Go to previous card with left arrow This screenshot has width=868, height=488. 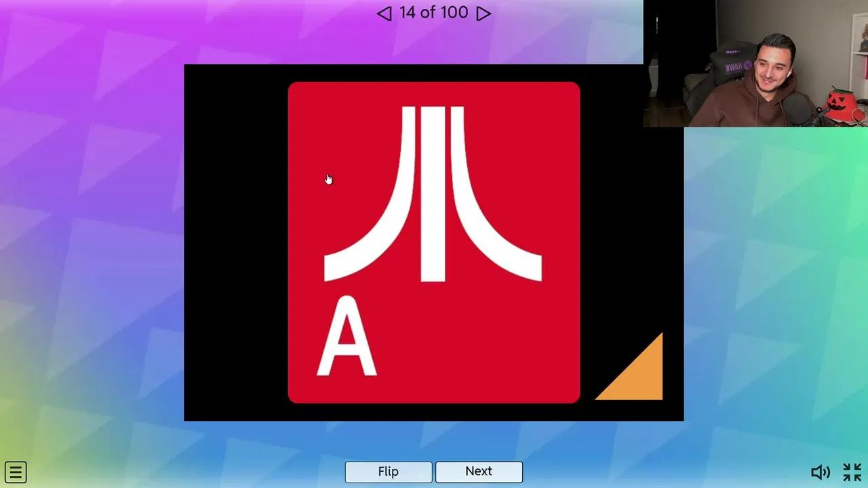tap(384, 14)
